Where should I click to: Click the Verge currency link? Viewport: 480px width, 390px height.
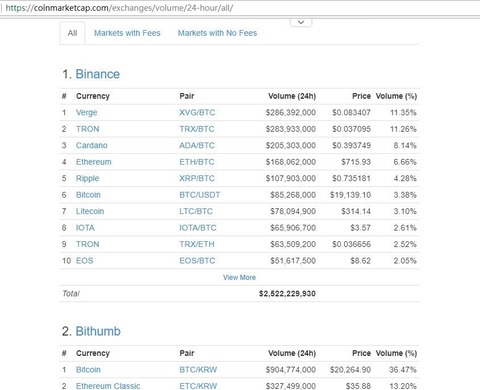click(87, 113)
